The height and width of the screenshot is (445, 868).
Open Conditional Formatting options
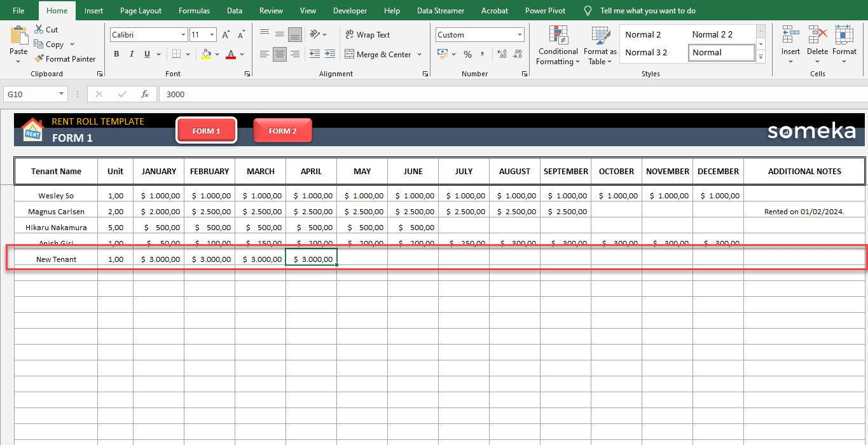coord(558,44)
